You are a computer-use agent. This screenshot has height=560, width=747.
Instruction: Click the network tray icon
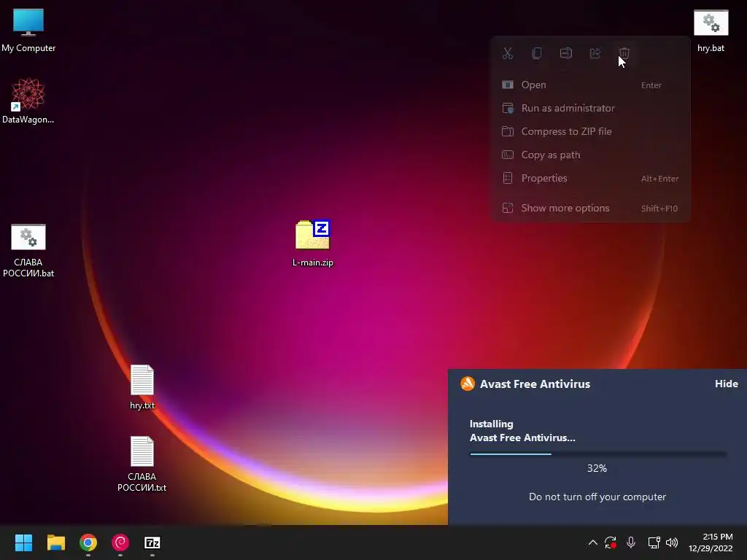click(654, 542)
